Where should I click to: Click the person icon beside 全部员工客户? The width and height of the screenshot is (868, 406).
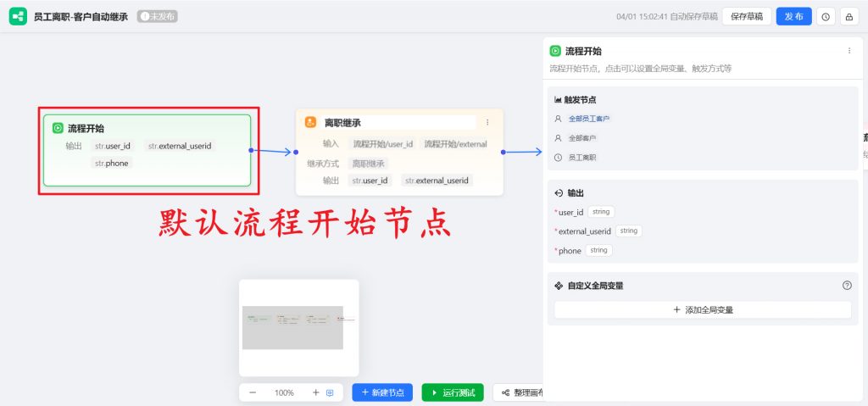click(558, 119)
